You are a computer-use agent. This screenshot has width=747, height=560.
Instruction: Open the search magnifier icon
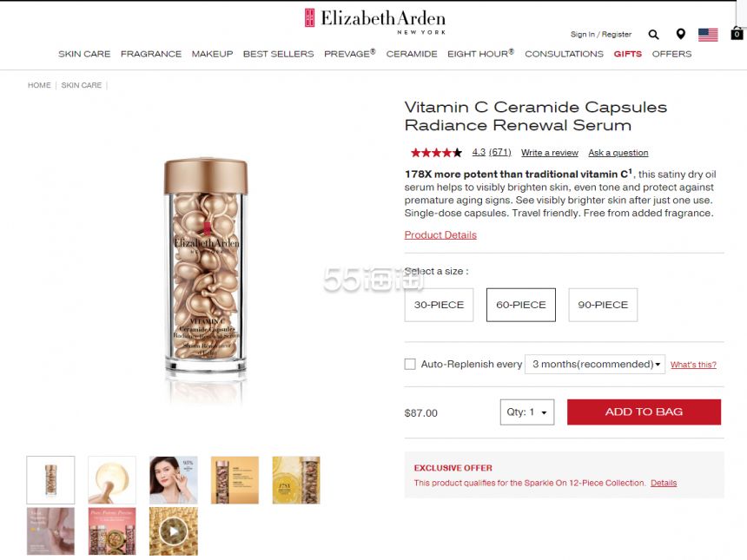pyautogui.click(x=653, y=34)
